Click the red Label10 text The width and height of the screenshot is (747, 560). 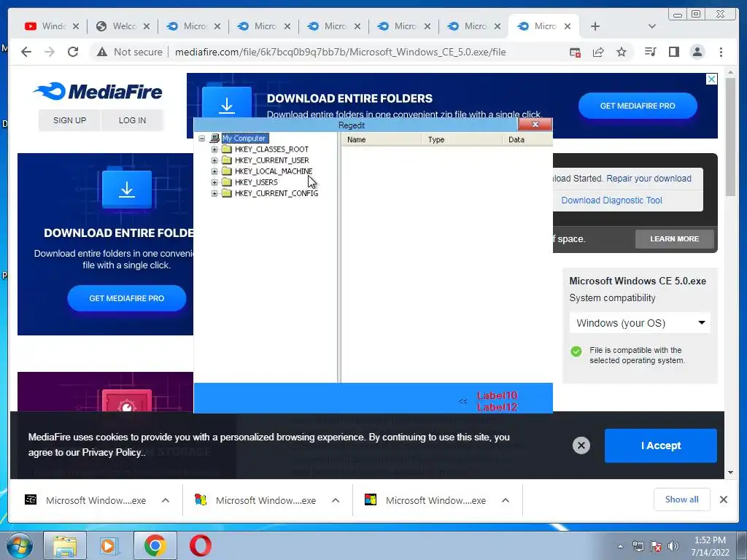coord(498,395)
